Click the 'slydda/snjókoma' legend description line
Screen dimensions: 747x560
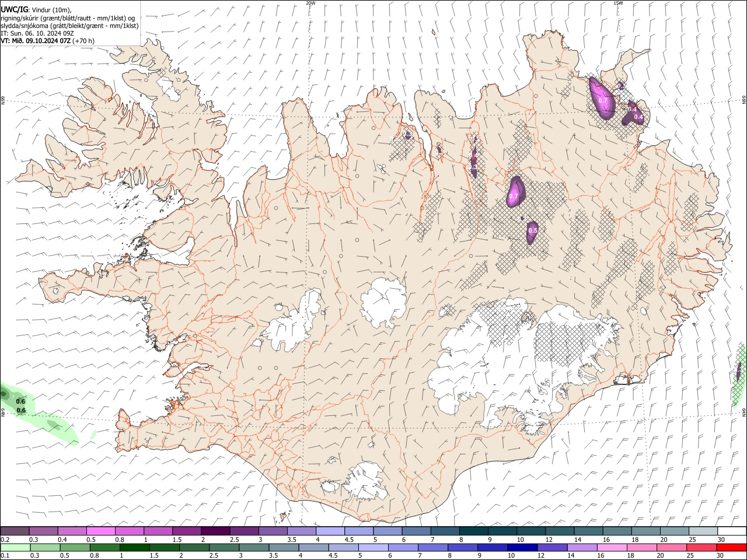69,26
